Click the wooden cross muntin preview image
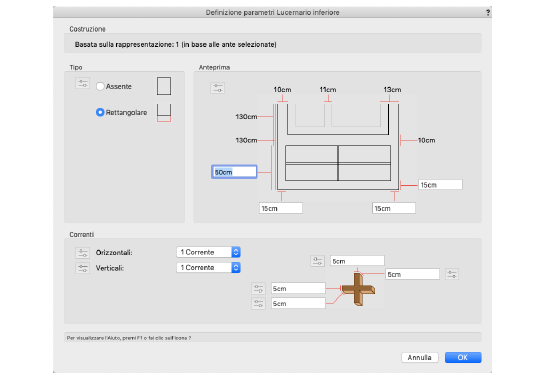 tap(358, 289)
